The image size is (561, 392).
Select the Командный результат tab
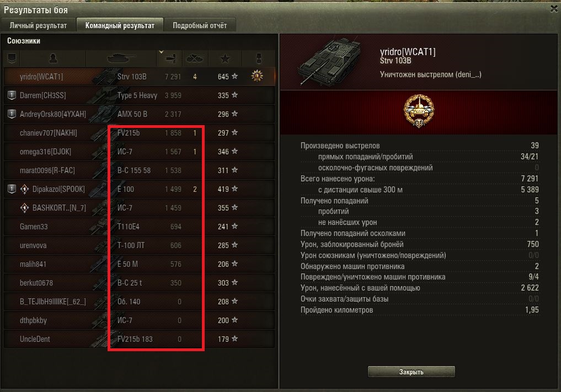coord(120,25)
